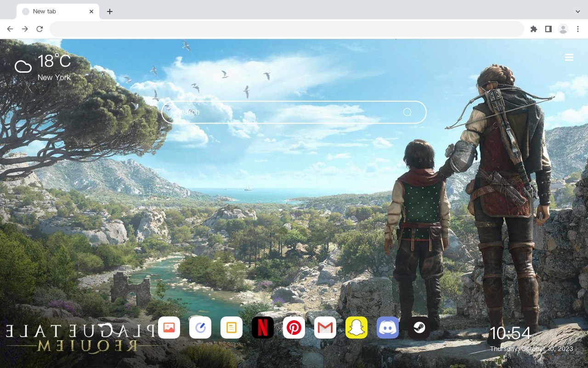Open the profile avatar menu

tap(563, 29)
